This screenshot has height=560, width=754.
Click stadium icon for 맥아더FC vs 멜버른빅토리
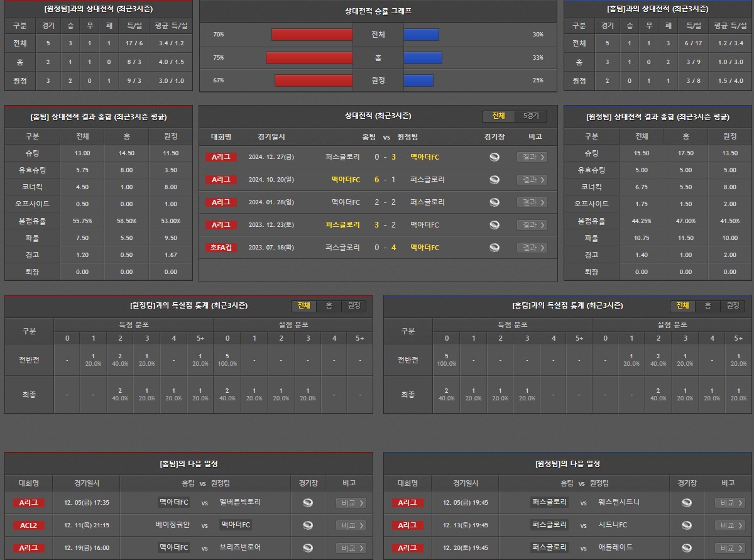[x=308, y=503]
